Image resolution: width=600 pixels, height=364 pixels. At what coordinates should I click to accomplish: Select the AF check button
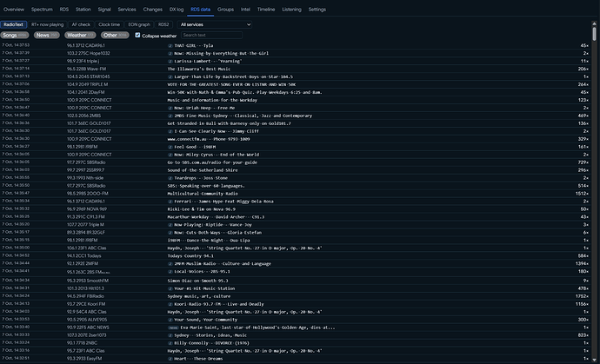pyautogui.click(x=81, y=24)
